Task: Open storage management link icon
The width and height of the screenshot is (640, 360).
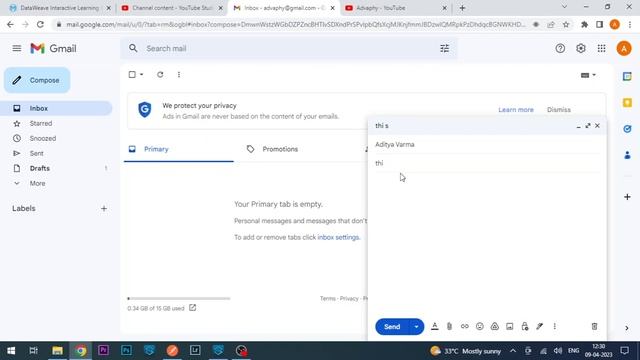Action: [x=192, y=308]
